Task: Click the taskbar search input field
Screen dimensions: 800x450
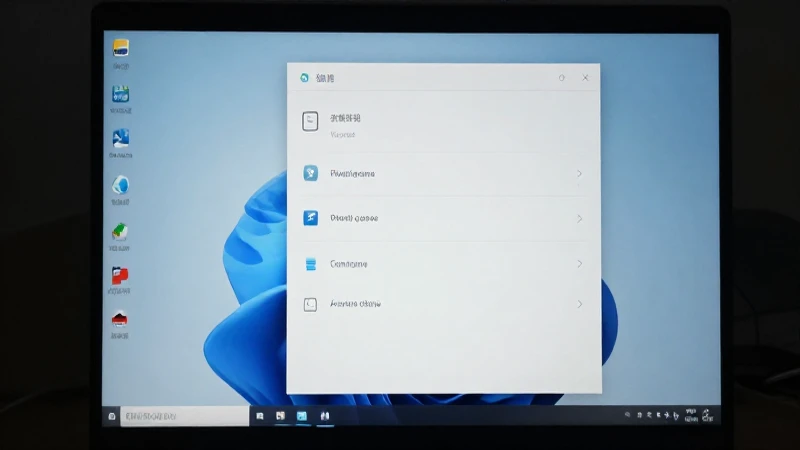Action: pyautogui.click(x=185, y=416)
